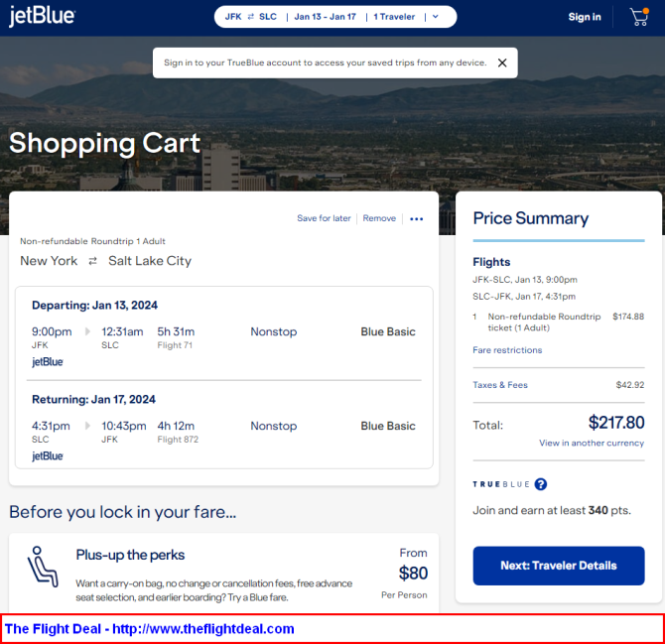Click Next: Traveler Details button
This screenshot has height=644, width=665.
(559, 566)
